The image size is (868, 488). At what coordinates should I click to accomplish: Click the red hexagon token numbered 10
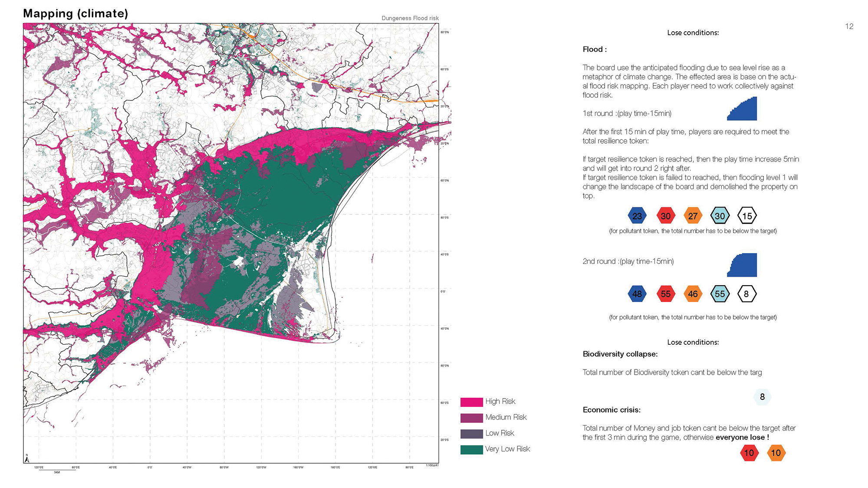[749, 453]
